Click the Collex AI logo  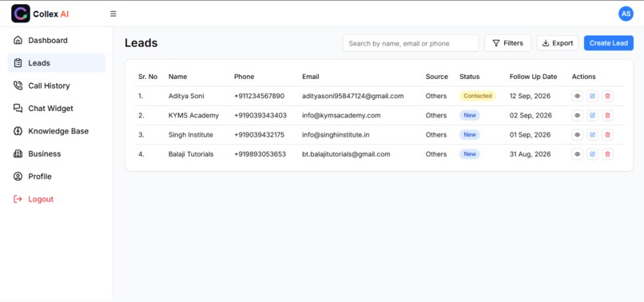point(40,14)
